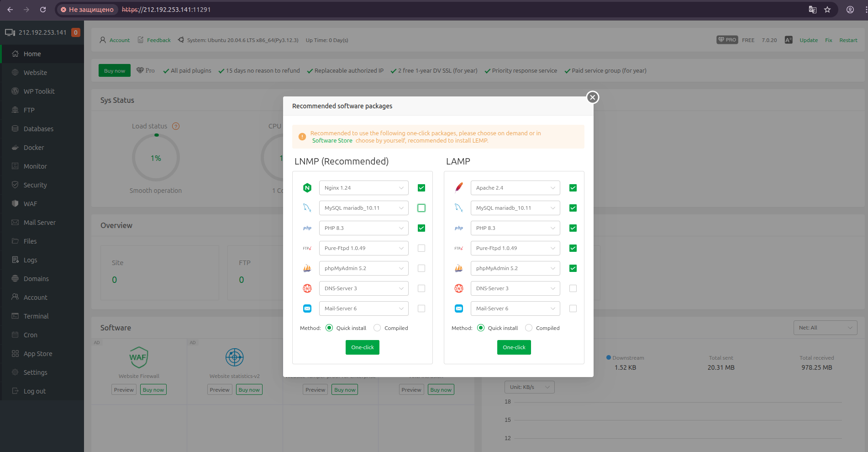
Task: Open LAMP phpMyAdmin 5.2 dropdown
Action: point(516,268)
